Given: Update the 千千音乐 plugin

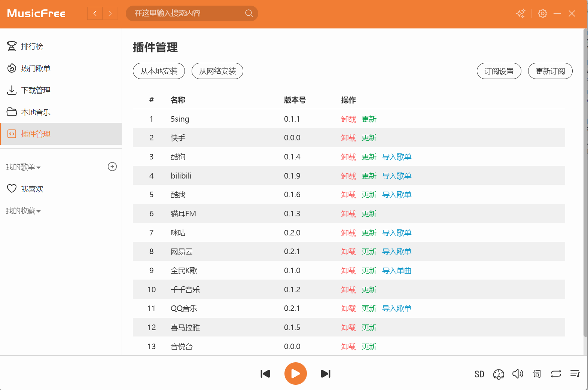Looking at the screenshot, I should coord(369,290).
